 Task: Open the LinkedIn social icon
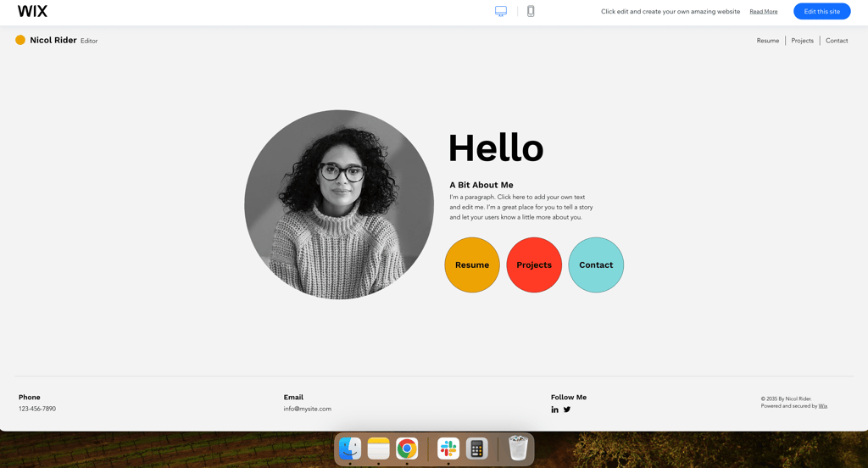(x=554, y=409)
